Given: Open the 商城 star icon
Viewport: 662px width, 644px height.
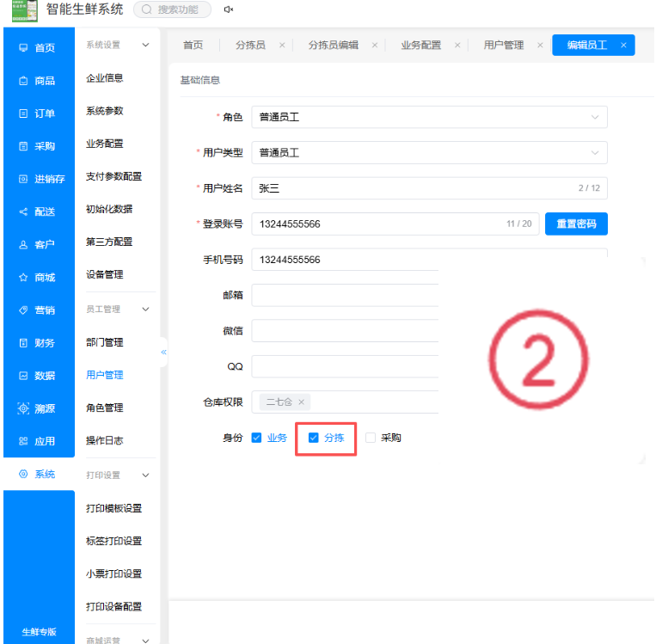Looking at the screenshot, I should coord(23,278).
